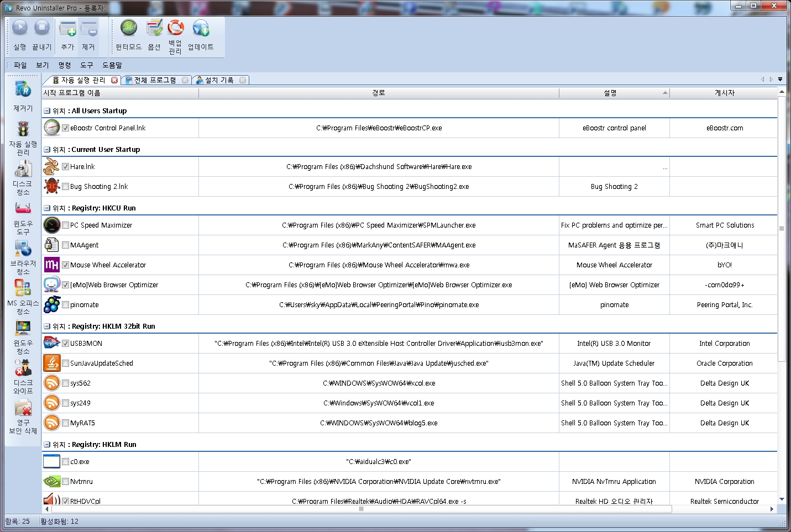Image resolution: width=791 pixels, height=532 pixels.
Task: Open 자동 실행 관리 sidebar tool
Action: [x=23, y=138]
